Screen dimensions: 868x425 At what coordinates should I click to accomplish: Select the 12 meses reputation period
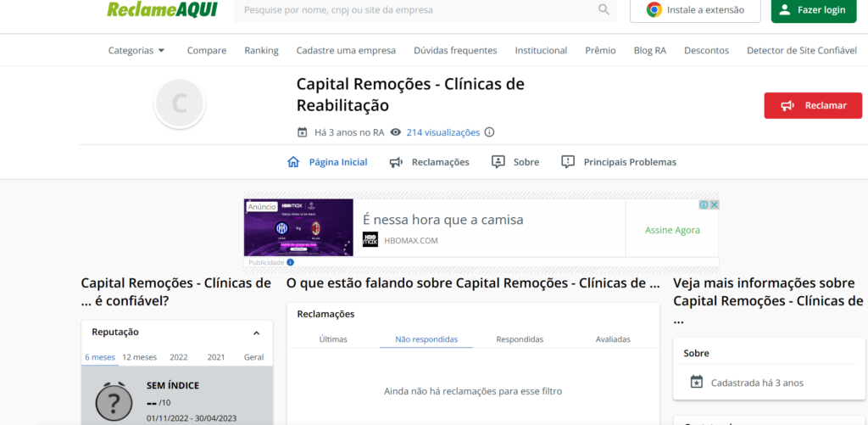(139, 357)
